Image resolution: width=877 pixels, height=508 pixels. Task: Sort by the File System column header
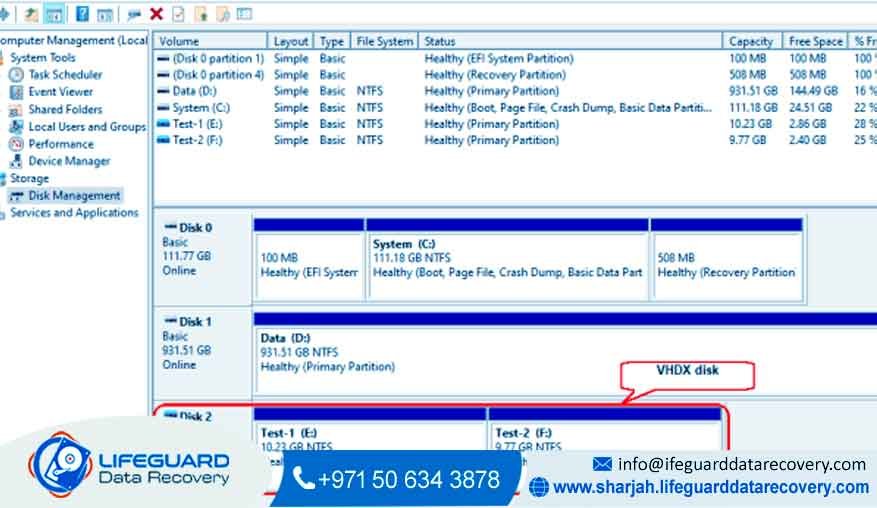[384, 41]
